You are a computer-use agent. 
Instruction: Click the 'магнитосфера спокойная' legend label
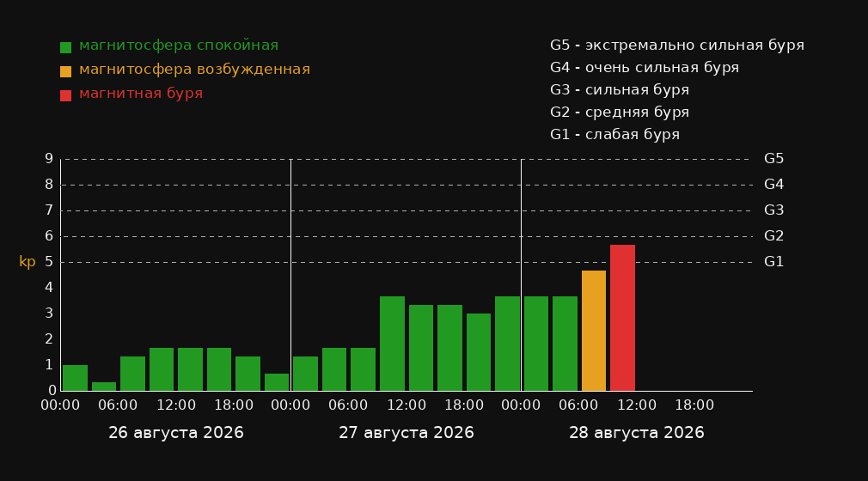(179, 46)
